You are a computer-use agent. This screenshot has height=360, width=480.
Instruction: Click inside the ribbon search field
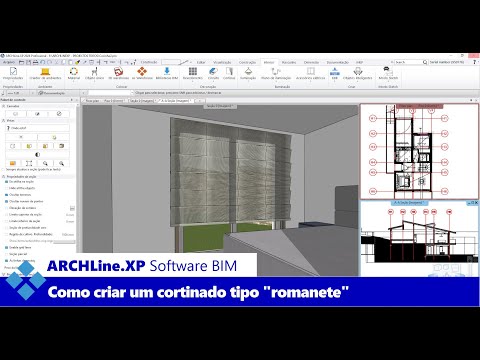(x=408, y=62)
